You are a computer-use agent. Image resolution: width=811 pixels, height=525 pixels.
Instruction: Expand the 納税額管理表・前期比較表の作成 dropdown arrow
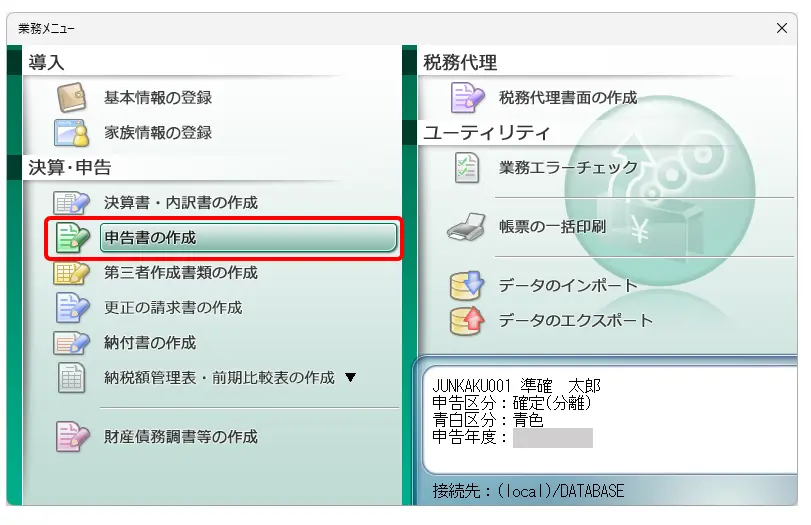pos(350,378)
